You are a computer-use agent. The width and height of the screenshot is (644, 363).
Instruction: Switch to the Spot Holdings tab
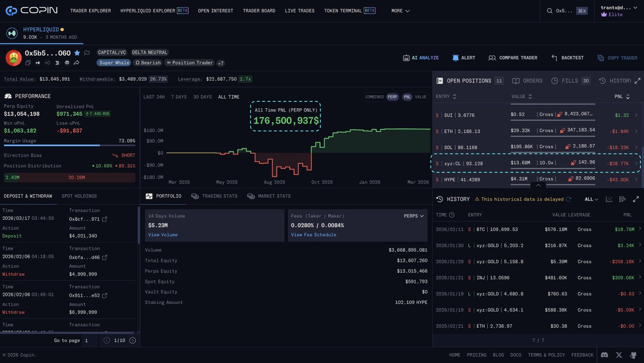(x=79, y=196)
